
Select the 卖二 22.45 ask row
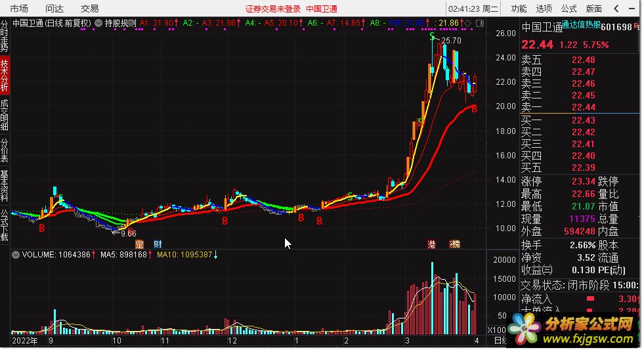coord(580,95)
